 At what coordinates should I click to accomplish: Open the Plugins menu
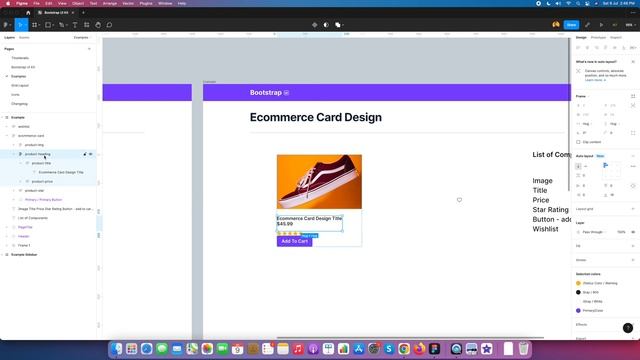pos(146,3)
